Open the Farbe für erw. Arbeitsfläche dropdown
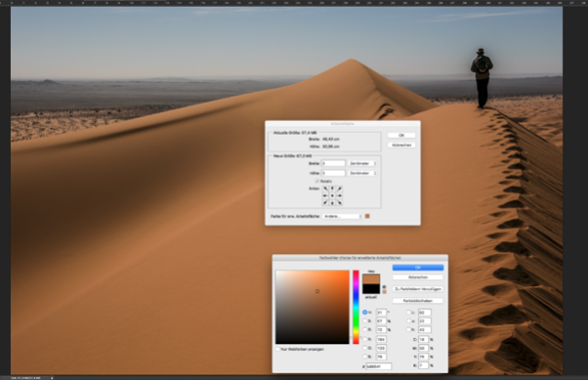The height and width of the screenshot is (381, 588). pos(342,216)
